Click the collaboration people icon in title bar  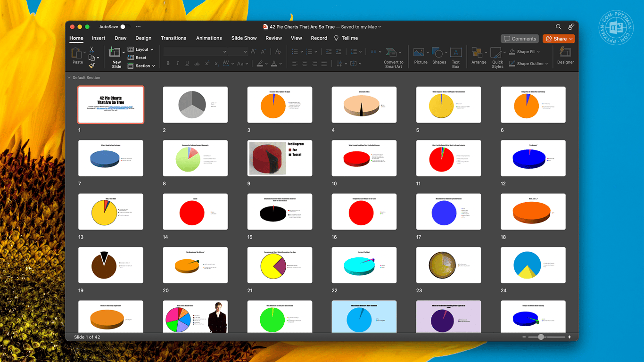click(x=571, y=27)
